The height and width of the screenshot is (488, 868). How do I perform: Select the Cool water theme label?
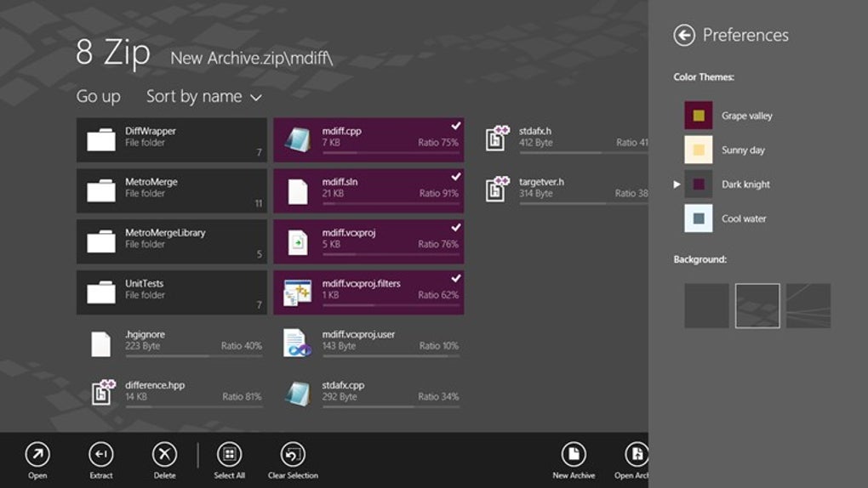click(744, 218)
